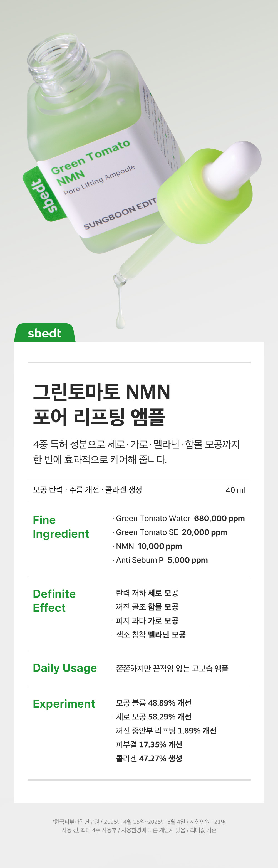Screen dimensions: 278x868
Task: Click the 모공 탄력 · 주름 개선 tagline
Action: pyautogui.click(x=88, y=490)
